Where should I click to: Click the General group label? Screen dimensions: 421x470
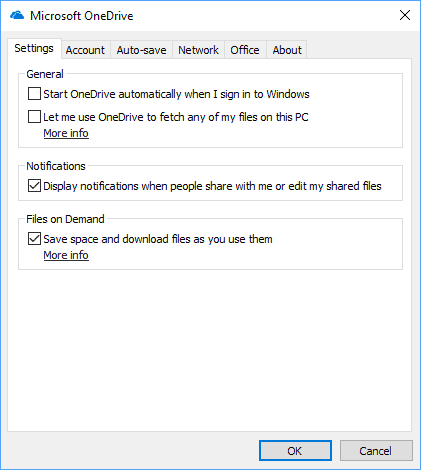pyautogui.click(x=45, y=74)
